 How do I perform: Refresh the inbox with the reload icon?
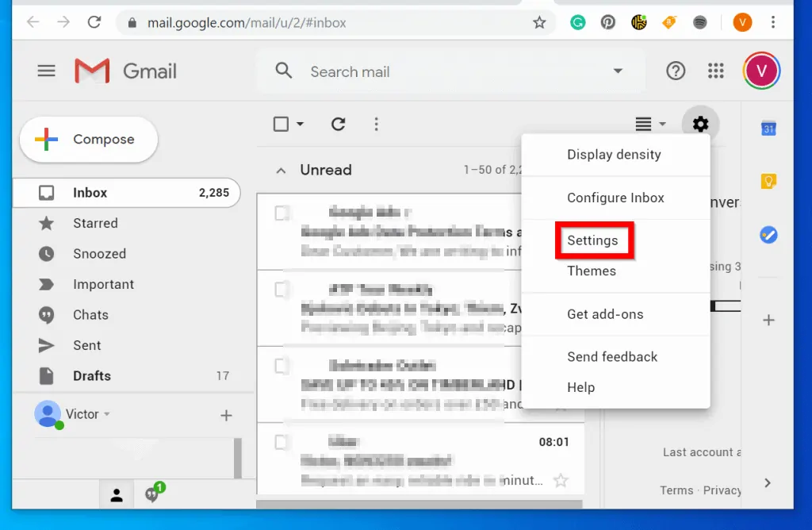pyautogui.click(x=339, y=124)
